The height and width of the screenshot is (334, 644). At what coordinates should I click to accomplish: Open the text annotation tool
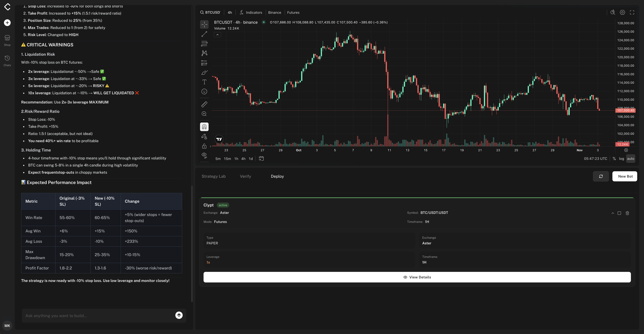pyautogui.click(x=204, y=82)
